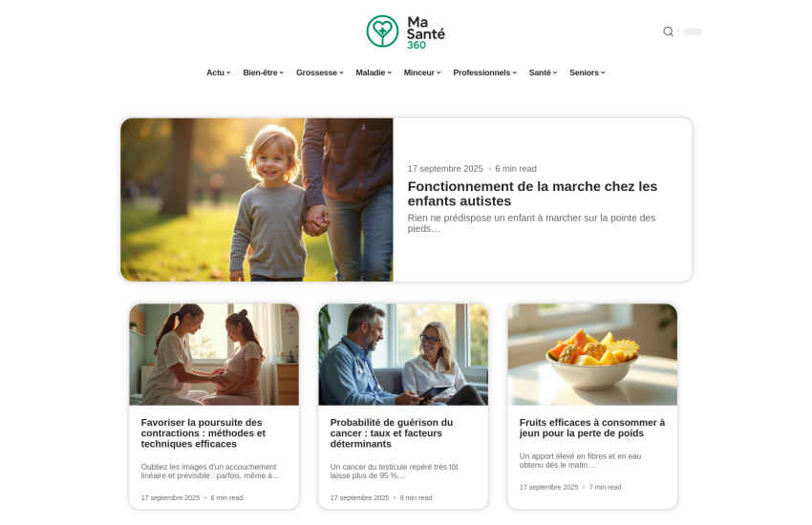
Task: Open the Professionnels navigation menu
Action: [x=484, y=73]
